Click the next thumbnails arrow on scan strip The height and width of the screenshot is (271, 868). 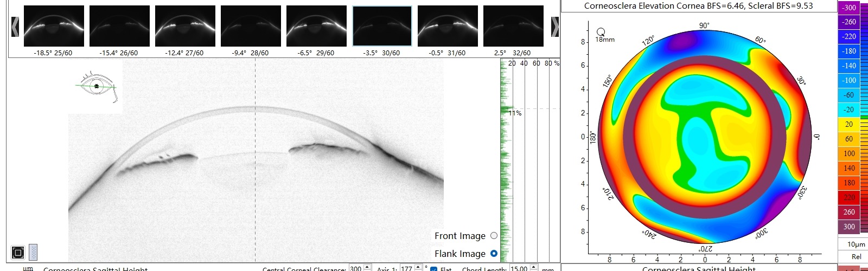tap(554, 27)
